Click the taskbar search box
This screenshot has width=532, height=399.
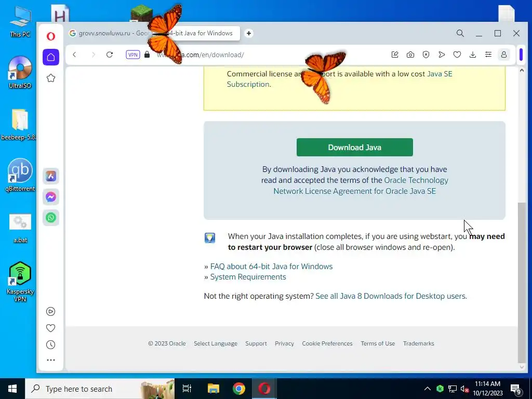[100, 389]
